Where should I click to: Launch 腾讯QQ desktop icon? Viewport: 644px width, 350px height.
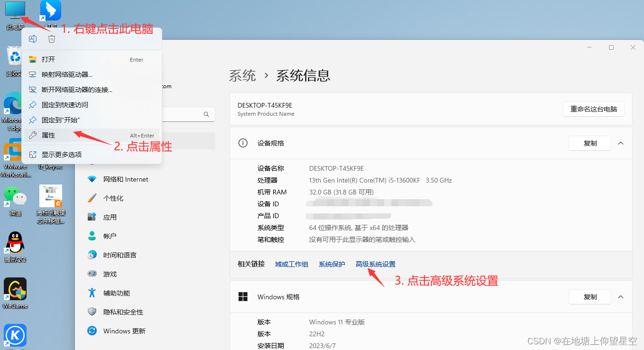(15, 241)
